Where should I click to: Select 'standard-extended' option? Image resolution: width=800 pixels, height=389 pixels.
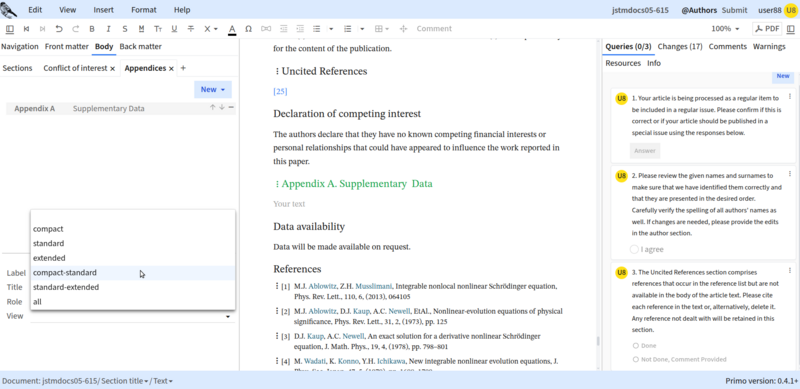tap(133, 287)
